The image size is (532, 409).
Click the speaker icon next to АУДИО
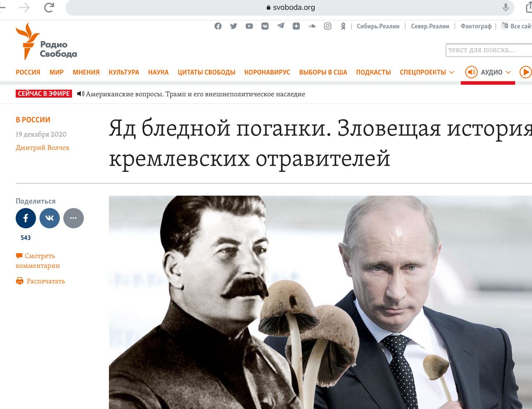(x=471, y=72)
